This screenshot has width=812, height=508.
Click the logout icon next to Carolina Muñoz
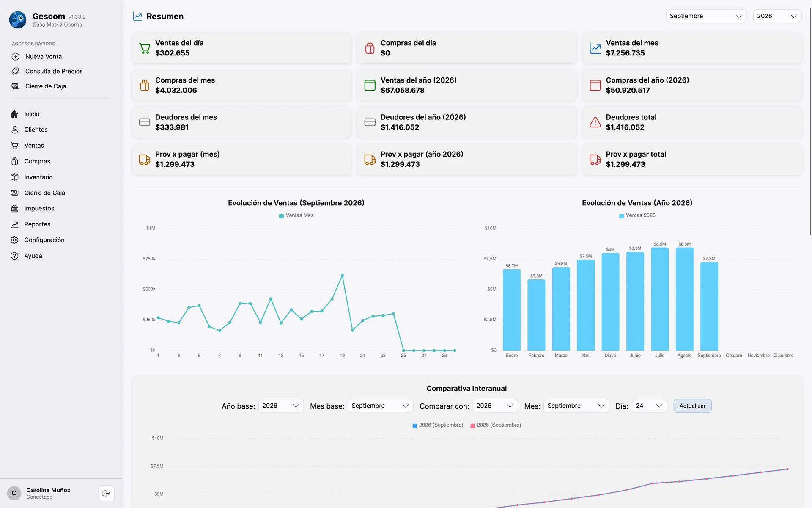pos(106,493)
